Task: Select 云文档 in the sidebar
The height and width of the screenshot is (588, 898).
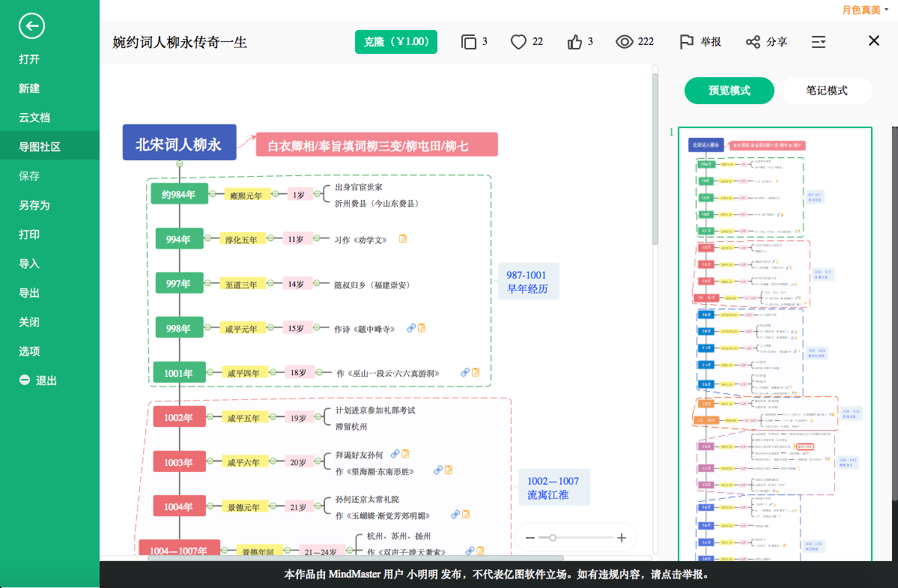Action: (x=34, y=118)
